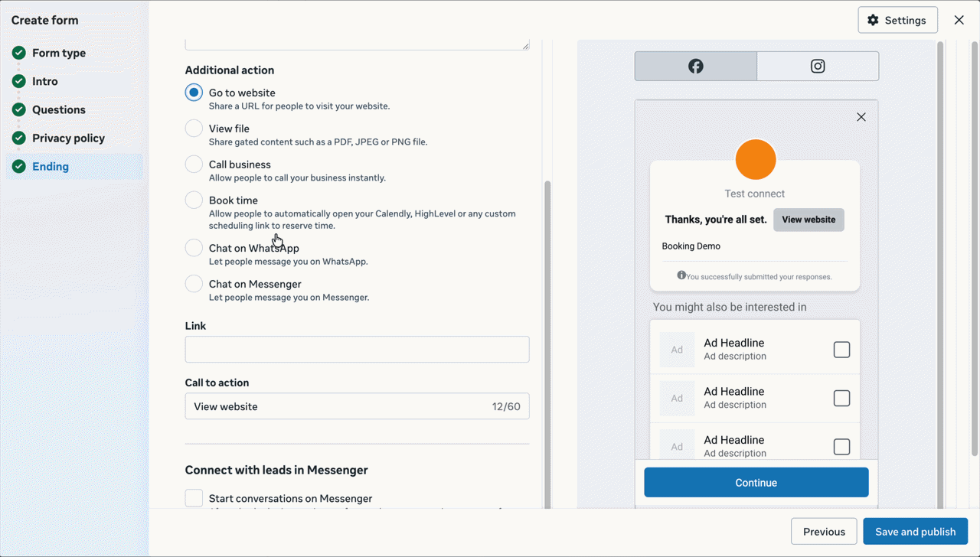Click the Call to action text field
980x557 pixels.
click(x=357, y=406)
